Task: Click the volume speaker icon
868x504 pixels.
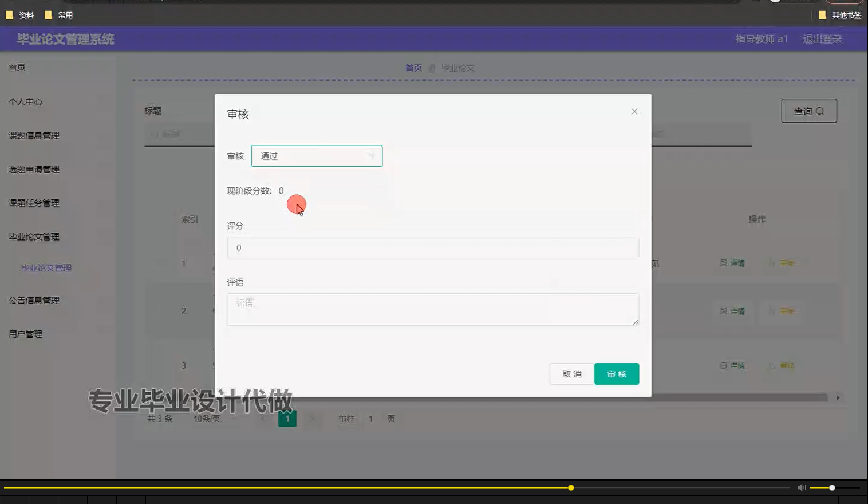Action: tap(801, 487)
